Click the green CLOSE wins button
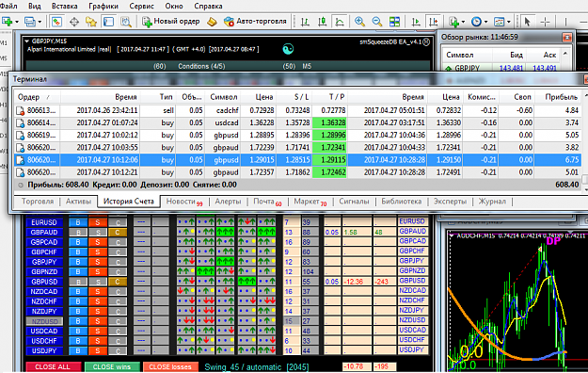The width and height of the screenshot is (588, 373). click(x=112, y=367)
